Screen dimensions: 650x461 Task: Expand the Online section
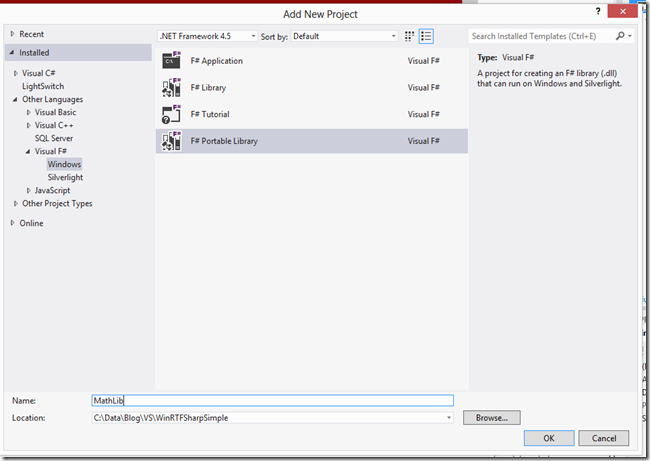(12, 223)
